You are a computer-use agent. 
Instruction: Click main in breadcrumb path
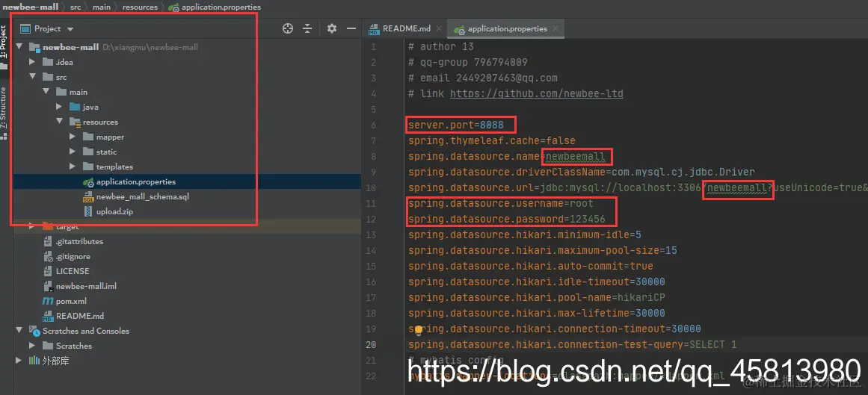pos(102,7)
